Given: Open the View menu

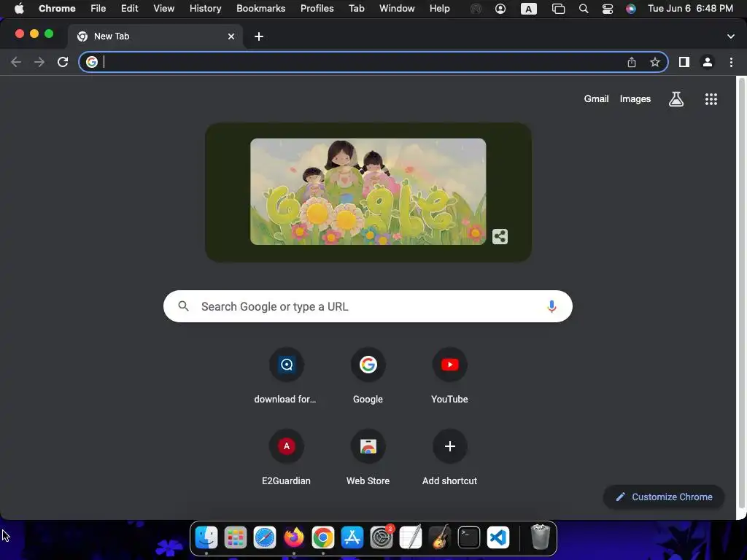Looking at the screenshot, I should (x=163, y=9).
